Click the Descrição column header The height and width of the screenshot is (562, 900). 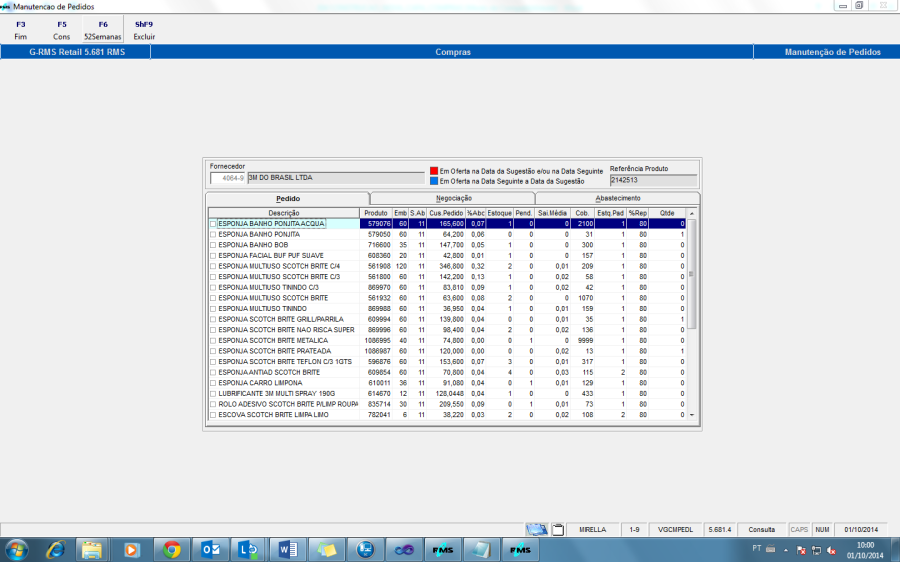[x=284, y=214]
